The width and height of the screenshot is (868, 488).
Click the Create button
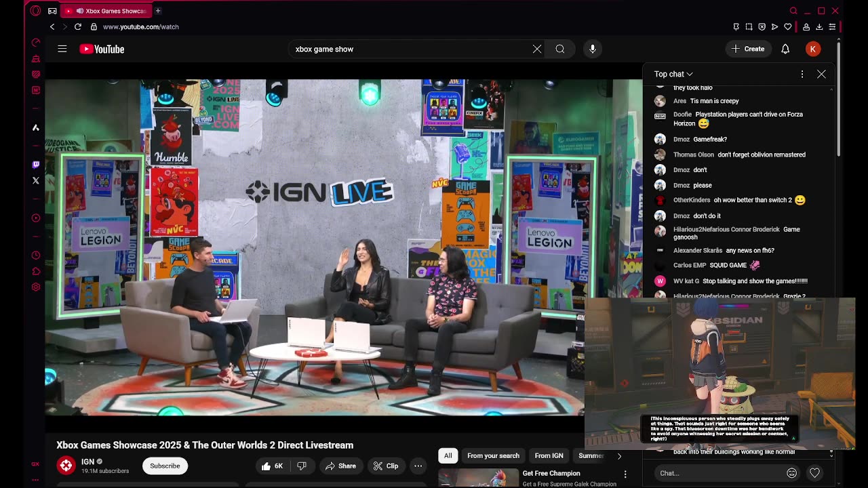(748, 49)
